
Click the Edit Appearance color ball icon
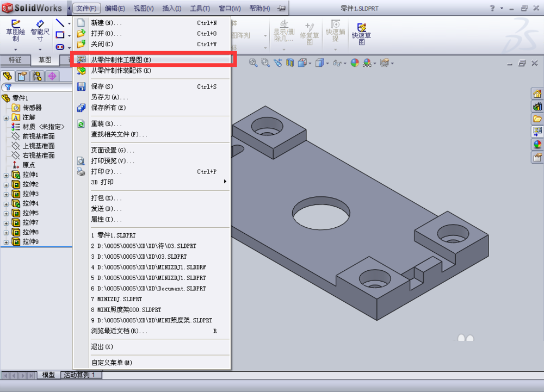click(x=355, y=63)
